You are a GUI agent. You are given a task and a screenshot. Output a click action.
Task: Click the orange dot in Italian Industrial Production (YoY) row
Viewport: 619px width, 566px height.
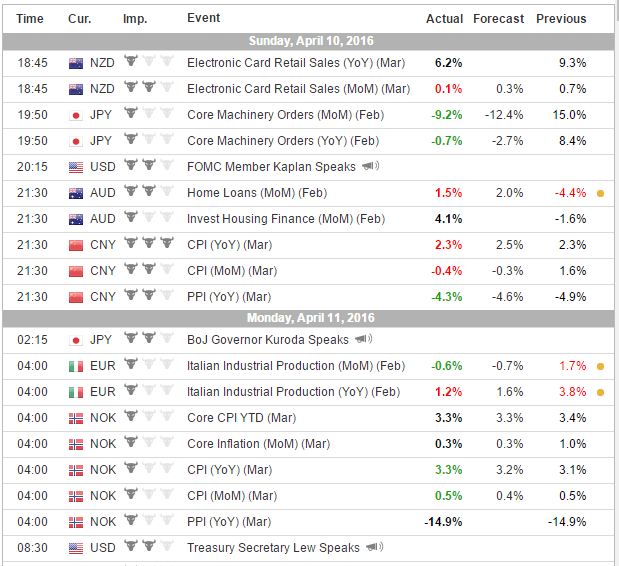coord(600,392)
